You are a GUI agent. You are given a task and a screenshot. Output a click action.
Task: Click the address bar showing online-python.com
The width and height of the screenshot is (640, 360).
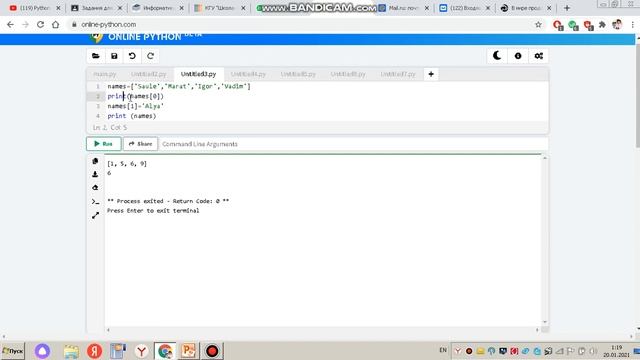[x=302, y=24]
